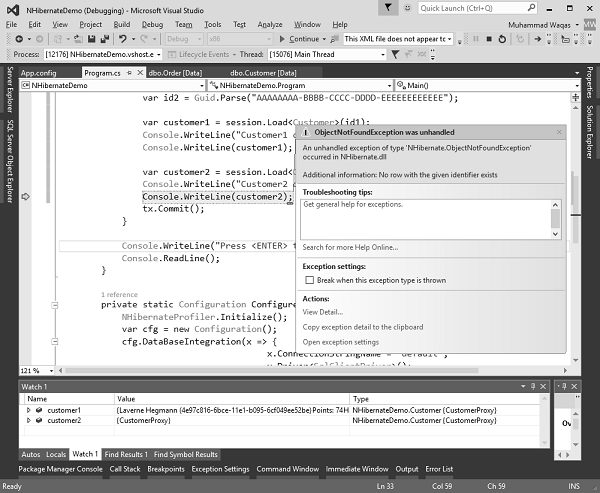Click the View Detail... link

[323, 312]
